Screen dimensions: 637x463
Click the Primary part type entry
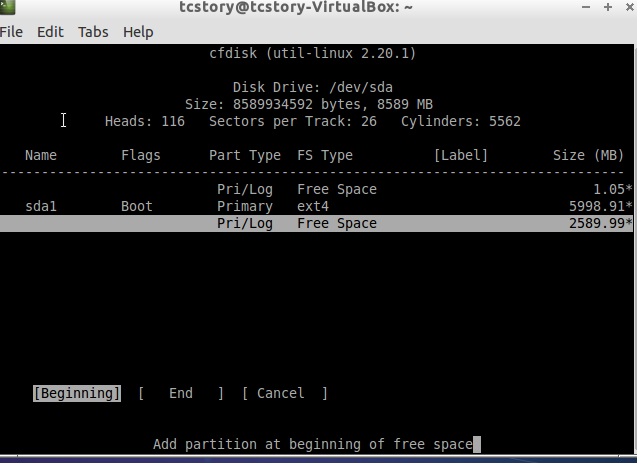(x=245, y=206)
